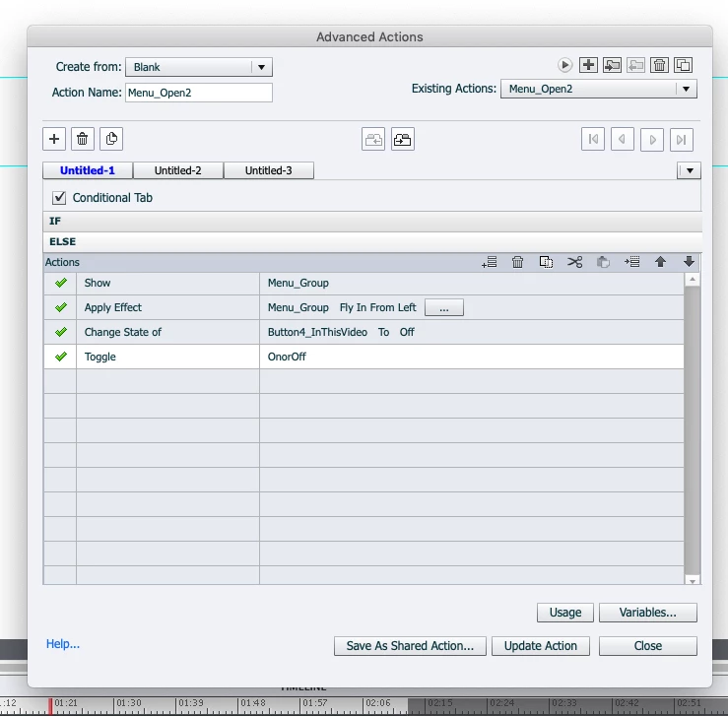Click the Off state value
Screen dimensions: 728x716
407,332
